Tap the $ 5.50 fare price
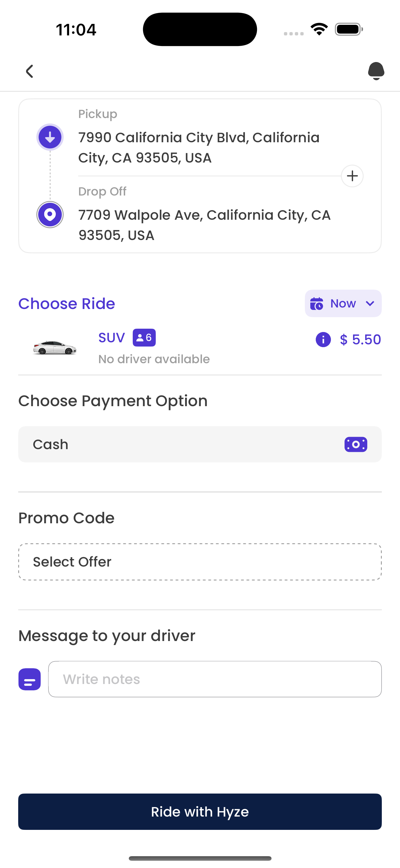 click(360, 339)
